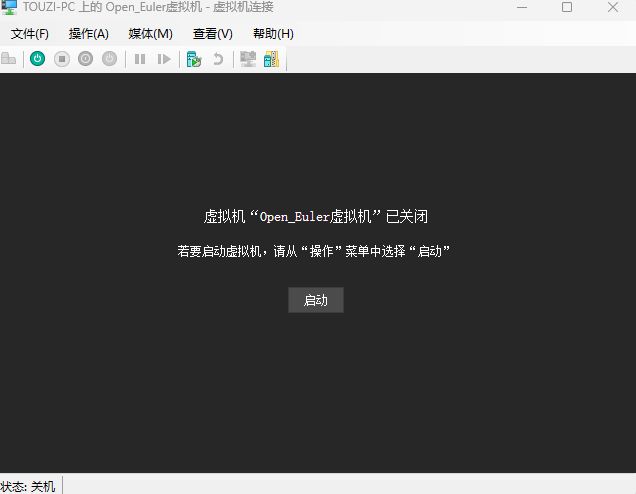Click the hint text 若要启动虚拟机…选择"启动"
The image size is (636, 494).
pyautogui.click(x=314, y=251)
